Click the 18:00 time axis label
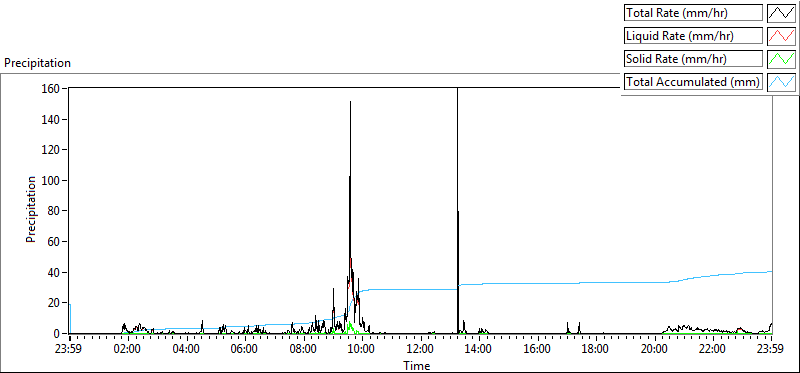The width and height of the screenshot is (800, 373). [595, 350]
